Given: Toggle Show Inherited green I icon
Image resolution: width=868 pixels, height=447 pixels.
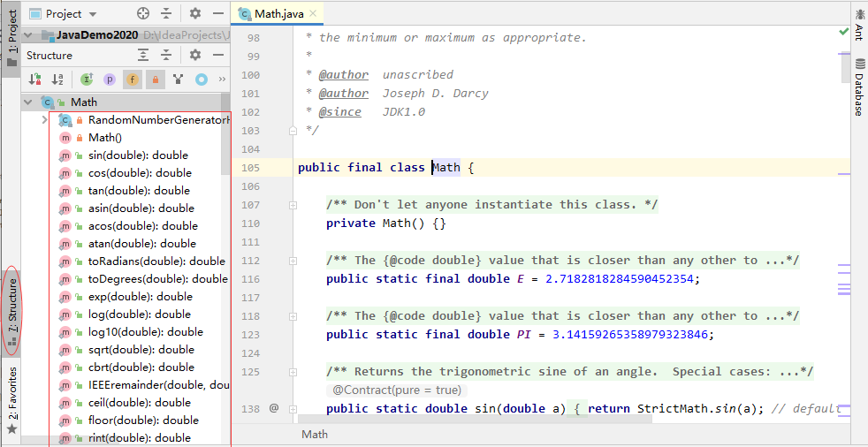Looking at the screenshot, I should tap(87, 80).
